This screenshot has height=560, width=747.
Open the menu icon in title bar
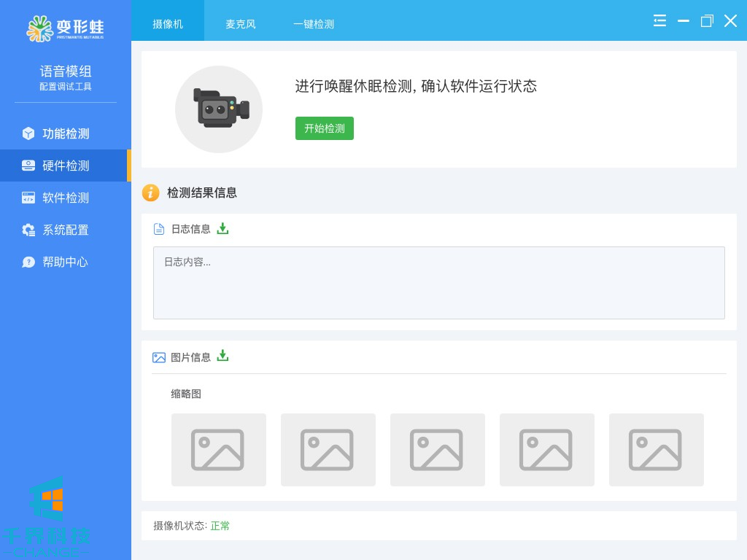[659, 20]
